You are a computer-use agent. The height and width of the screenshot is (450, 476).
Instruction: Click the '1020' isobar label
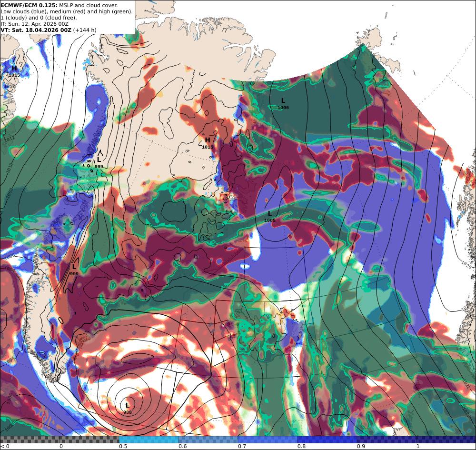[x=466, y=413]
